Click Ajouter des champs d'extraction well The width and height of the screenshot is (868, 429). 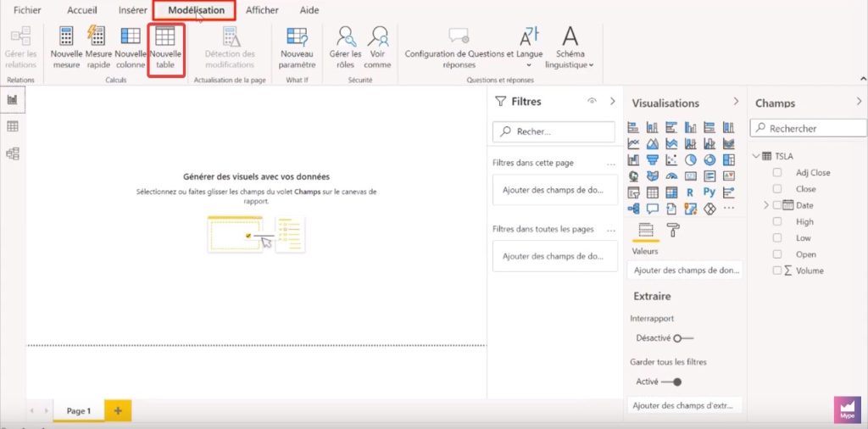(686, 405)
